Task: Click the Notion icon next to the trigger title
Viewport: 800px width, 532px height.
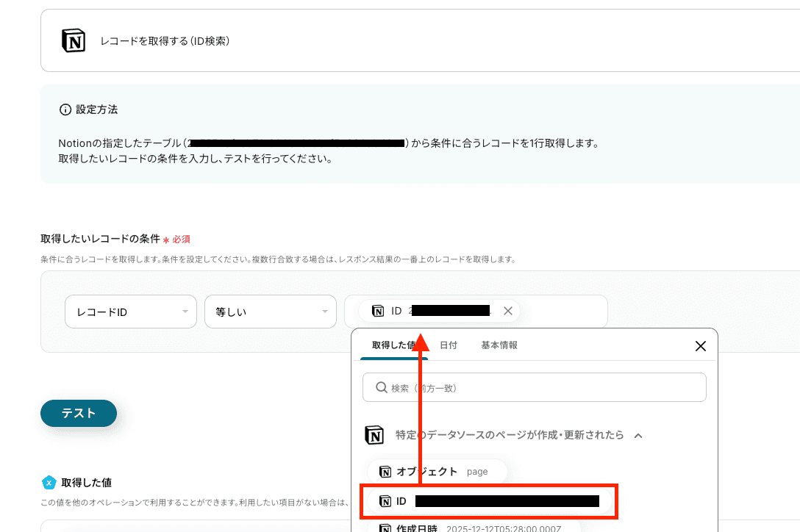Action: pyautogui.click(x=374, y=435)
